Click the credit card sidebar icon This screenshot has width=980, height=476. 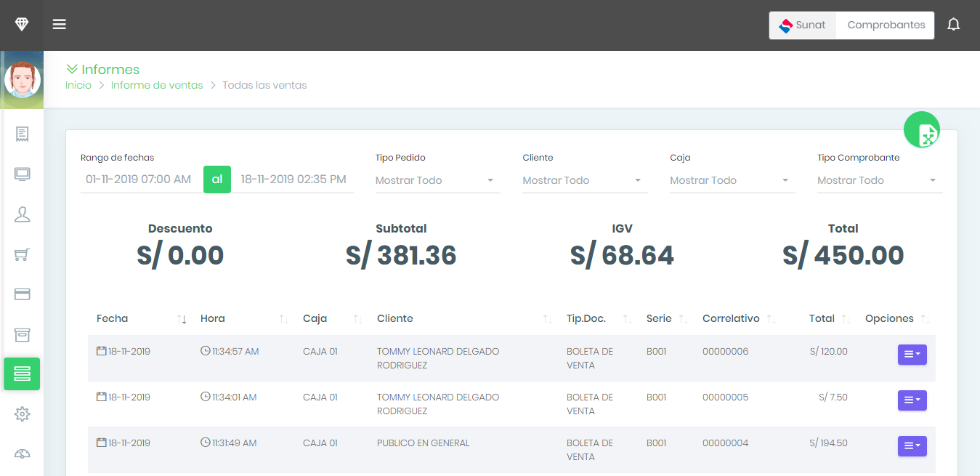tap(22, 294)
